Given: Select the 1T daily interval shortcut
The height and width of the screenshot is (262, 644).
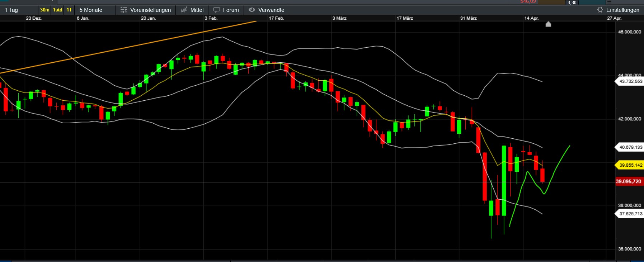Looking at the screenshot, I should pos(69,10).
